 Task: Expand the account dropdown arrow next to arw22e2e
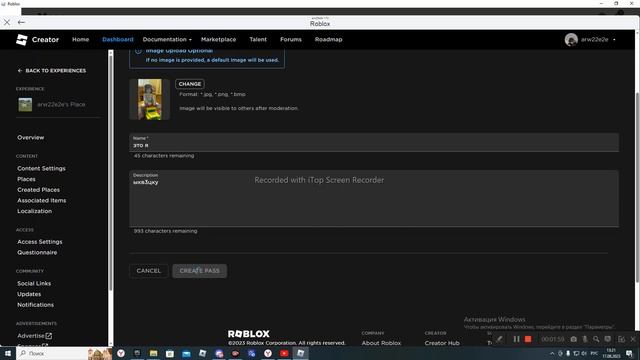pyautogui.click(x=614, y=40)
